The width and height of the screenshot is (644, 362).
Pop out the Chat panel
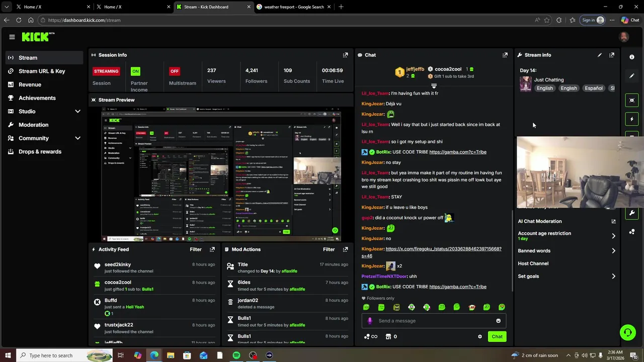click(x=505, y=55)
